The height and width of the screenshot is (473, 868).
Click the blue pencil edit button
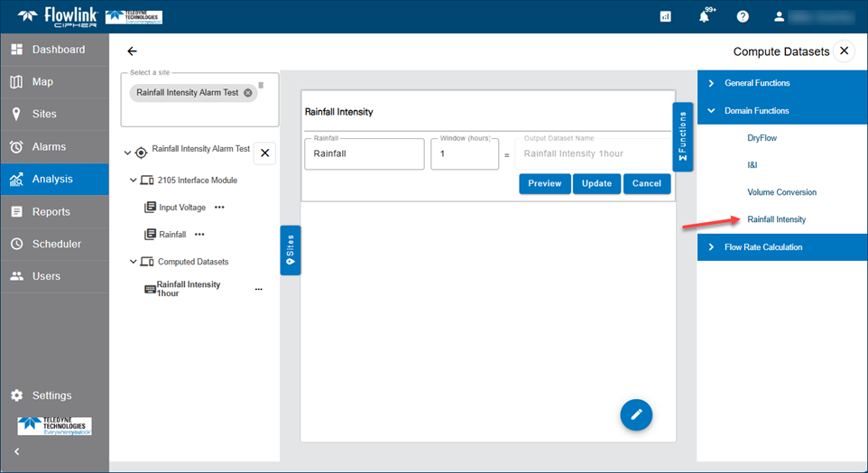pyautogui.click(x=636, y=414)
